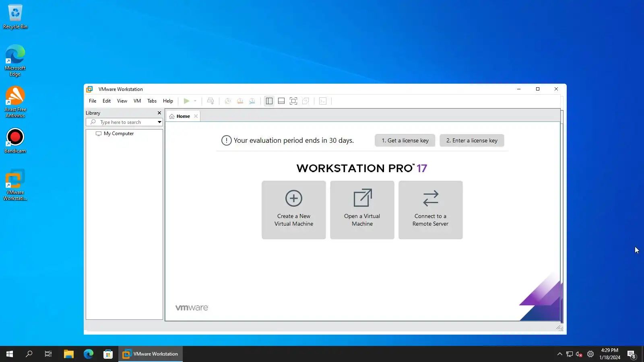
Task: Open the Snapshot Manager toolbar icon
Action: (x=252, y=101)
